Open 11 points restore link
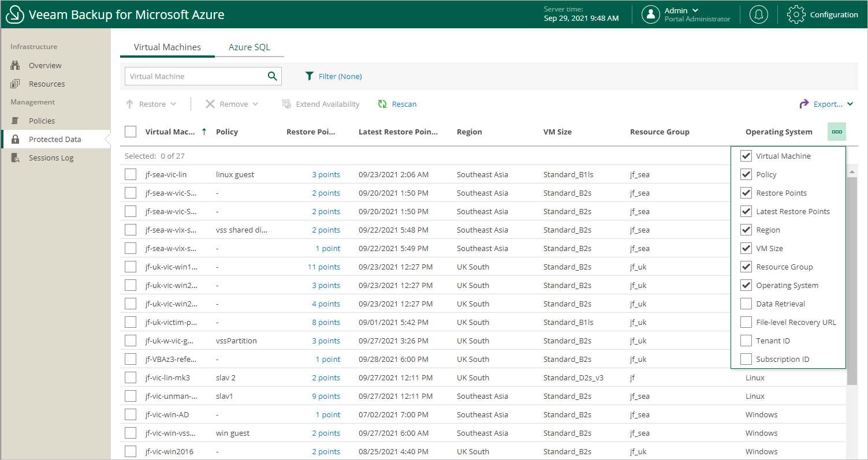The height and width of the screenshot is (460, 868). (324, 267)
